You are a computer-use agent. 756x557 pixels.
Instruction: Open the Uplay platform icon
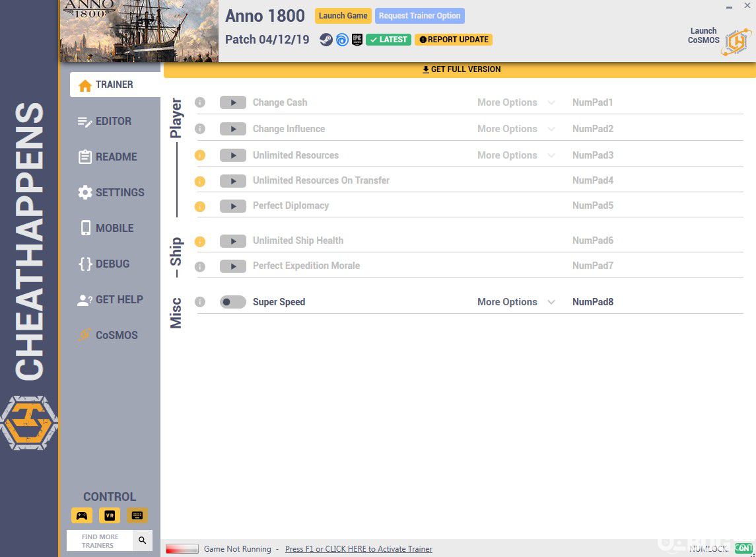click(x=342, y=40)
